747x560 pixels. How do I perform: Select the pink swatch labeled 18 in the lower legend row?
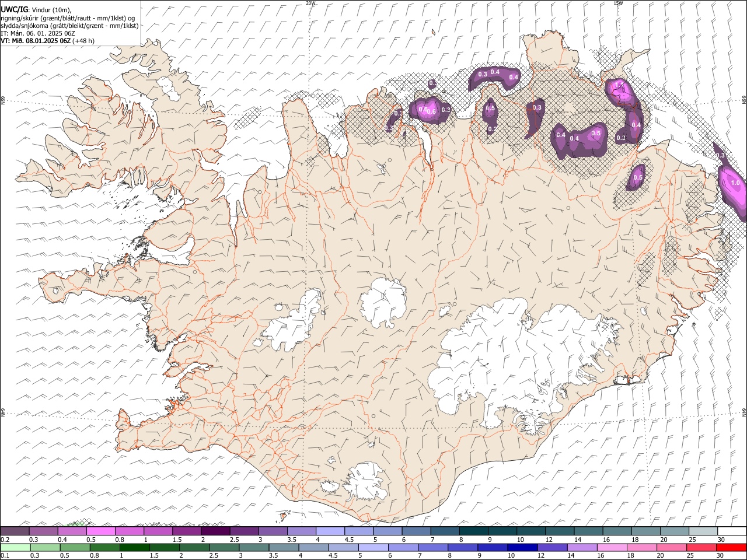tap(642, 547)
